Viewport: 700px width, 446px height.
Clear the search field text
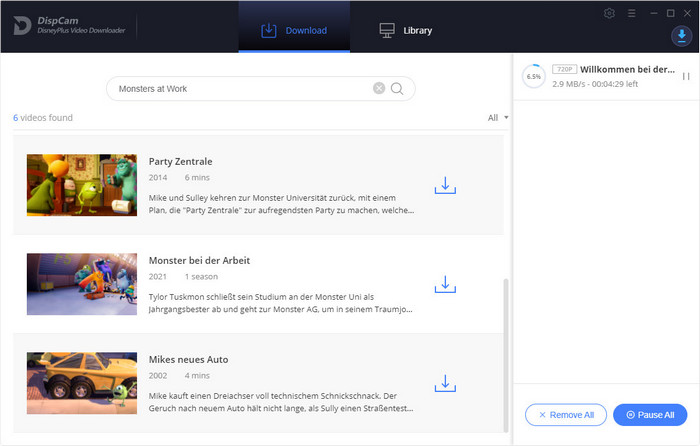pos(379,88)
